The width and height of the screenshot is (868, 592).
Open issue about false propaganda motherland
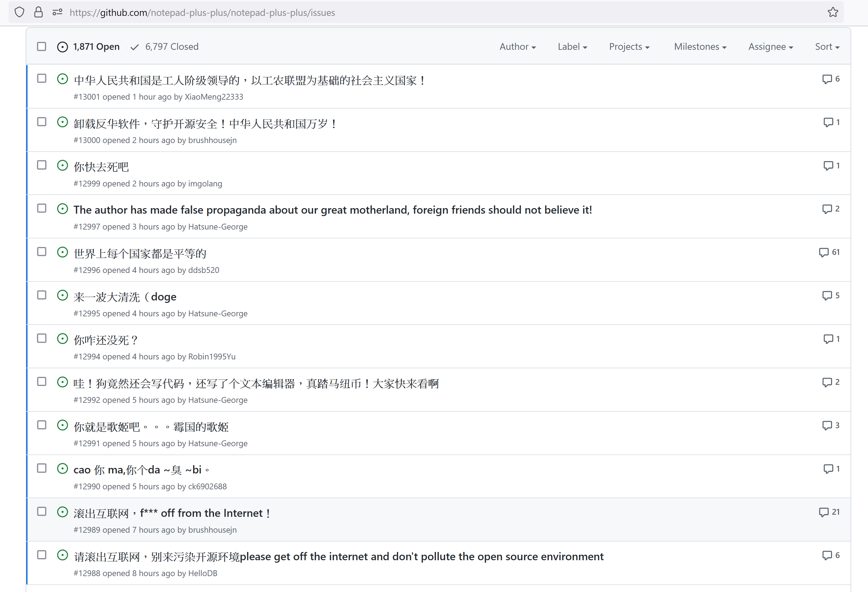click(x=332, y=210)
